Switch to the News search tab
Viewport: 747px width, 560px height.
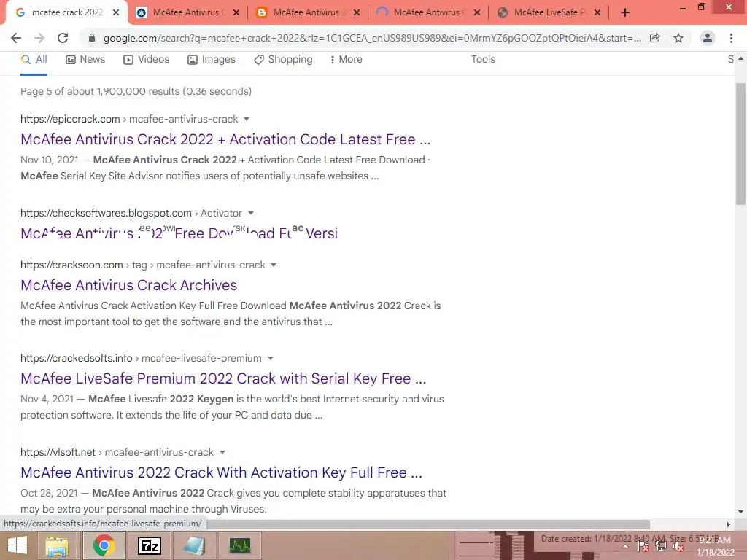point(85,60)
